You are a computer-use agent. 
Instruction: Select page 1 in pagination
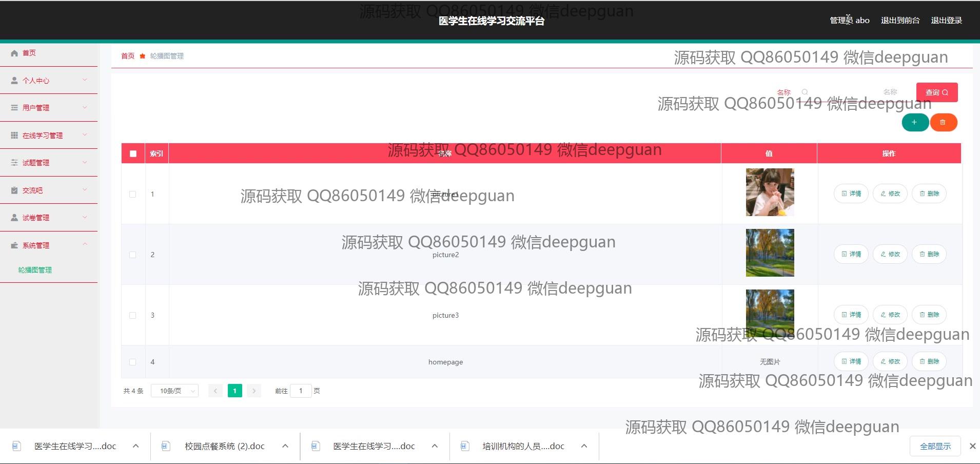[234, 391]
